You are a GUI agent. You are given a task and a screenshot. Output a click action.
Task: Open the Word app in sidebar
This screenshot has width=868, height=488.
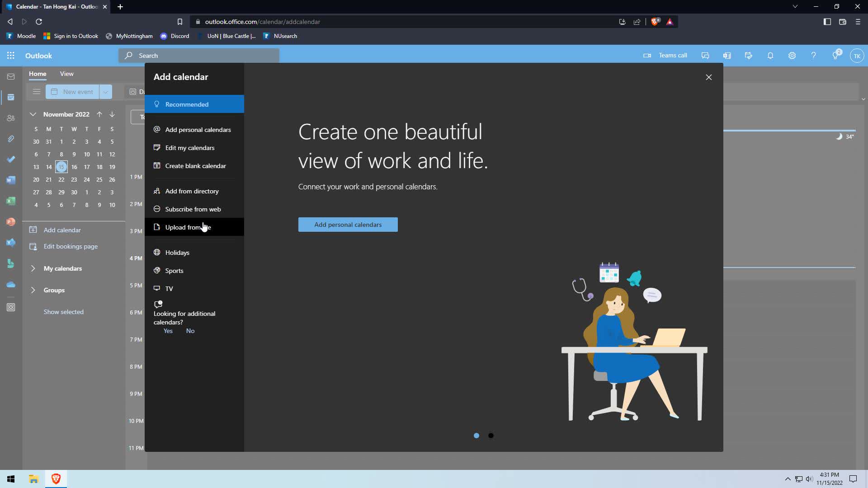(11, 180)
